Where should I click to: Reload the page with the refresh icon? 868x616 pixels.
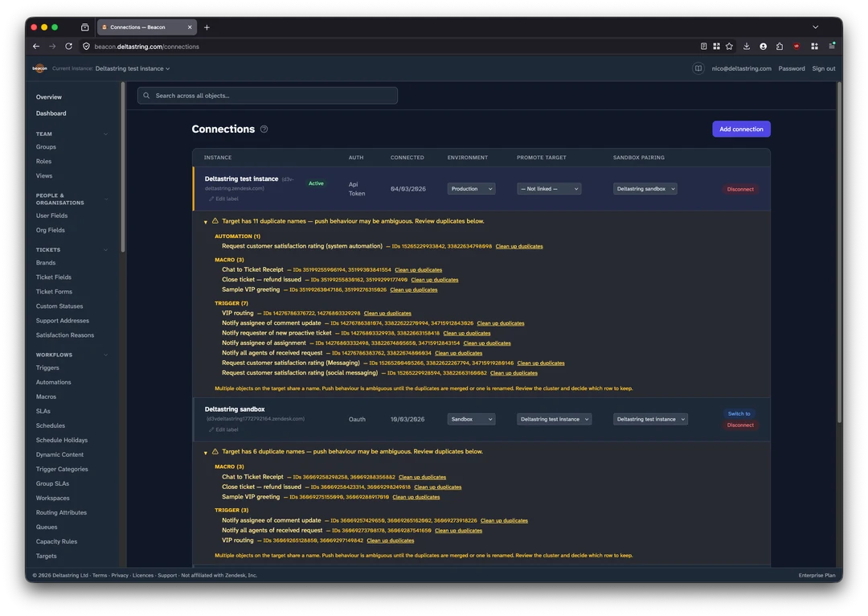pos(68,47)
